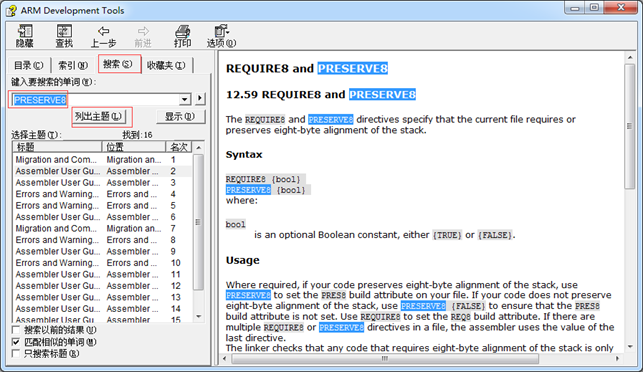Select the rank 1 Migration and Com... result

click(103, 160)
